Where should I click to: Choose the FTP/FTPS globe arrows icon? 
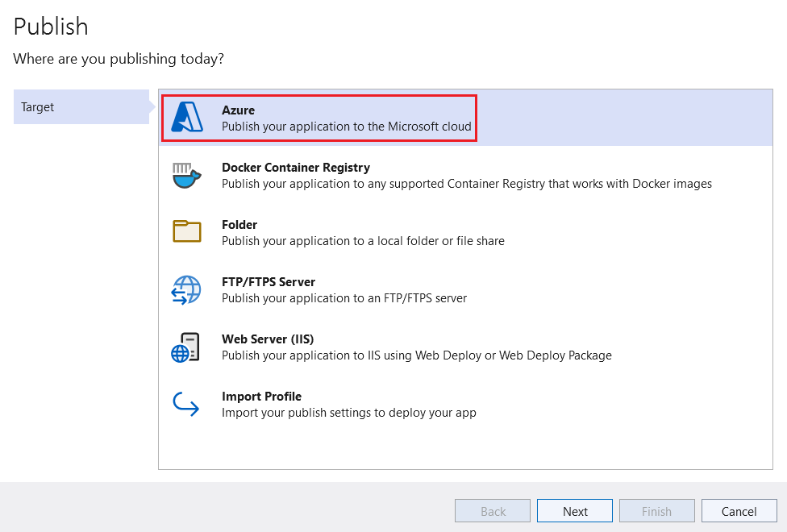click(x=186, y=289)
